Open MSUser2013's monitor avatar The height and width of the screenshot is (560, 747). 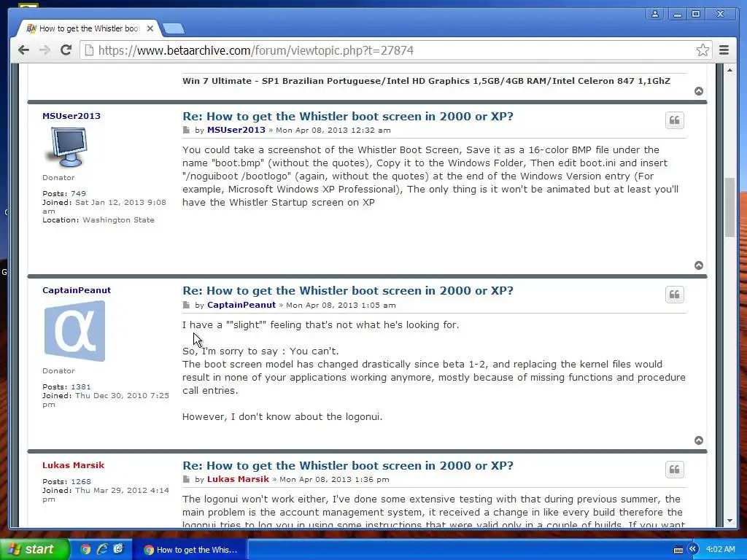[67, 147]
